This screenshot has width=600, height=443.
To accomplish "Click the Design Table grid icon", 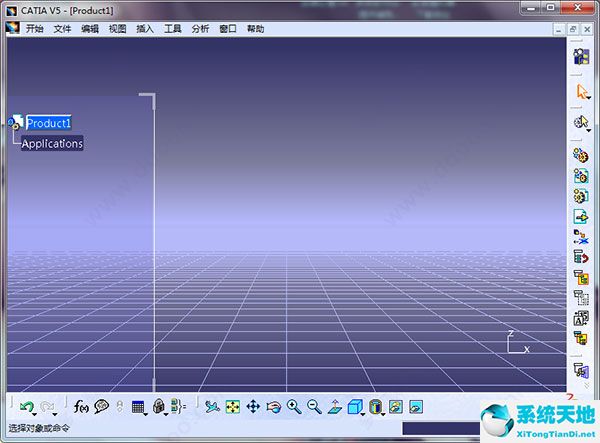I will click(137, 407).
